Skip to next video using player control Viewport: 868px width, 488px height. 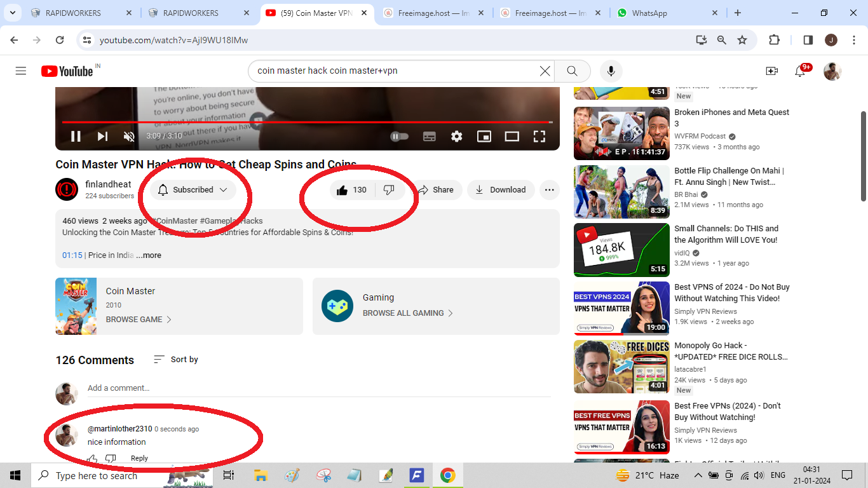coord(102,136)
